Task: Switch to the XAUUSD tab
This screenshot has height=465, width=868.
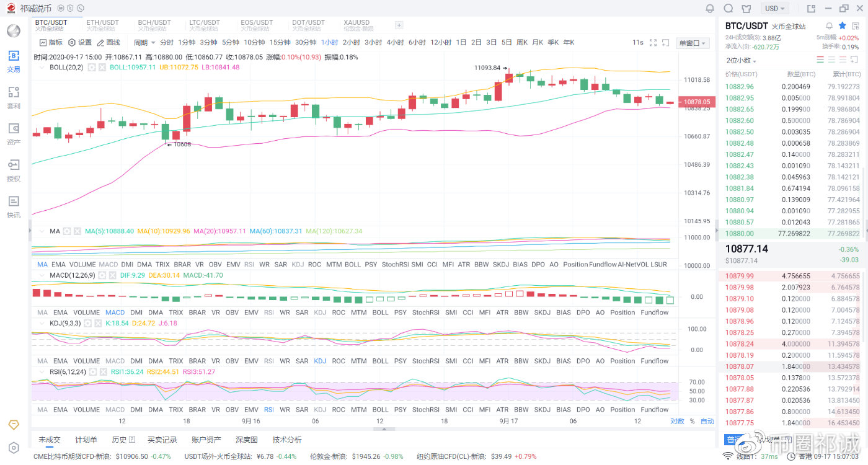Action: pos(358,25)
